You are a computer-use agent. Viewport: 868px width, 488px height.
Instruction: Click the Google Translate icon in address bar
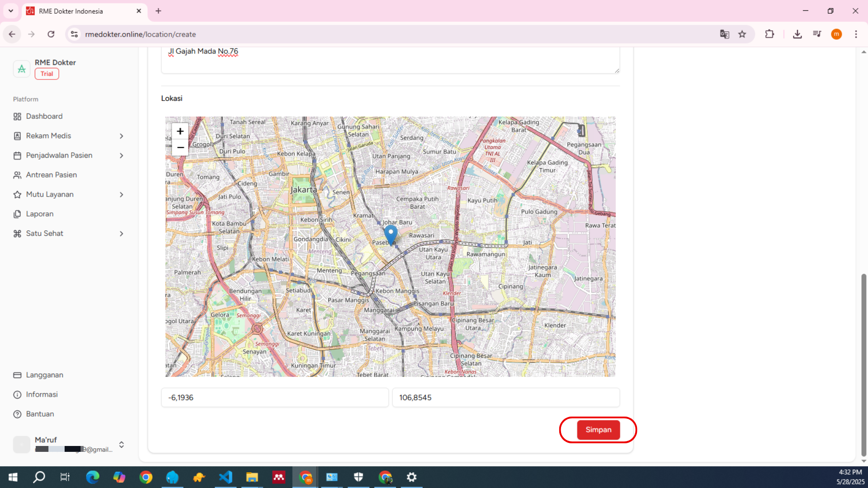pyautogui.click(x=725, y=34)
